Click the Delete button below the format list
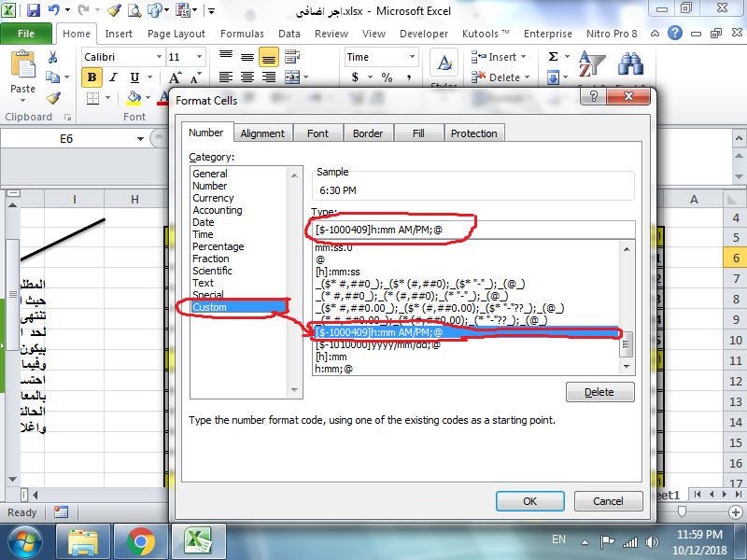The height and width of the screenshot is (560, 747). coord(599,392)
